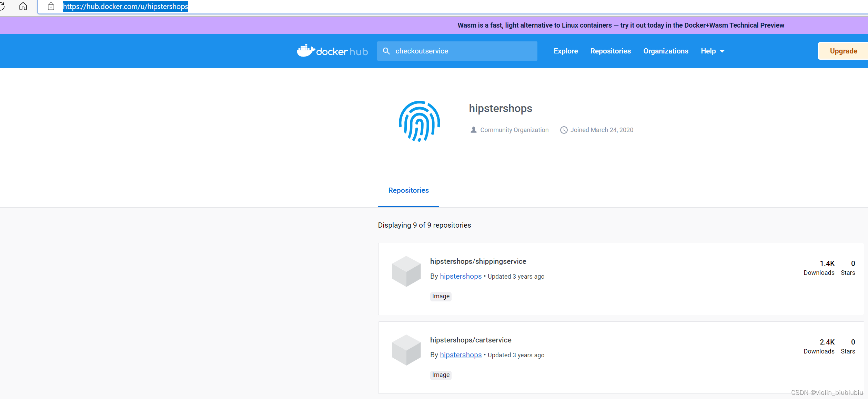Click the Community Organization person icon
Image resolution: width=868 pixels, height=399 pixels.
(473, 130)
